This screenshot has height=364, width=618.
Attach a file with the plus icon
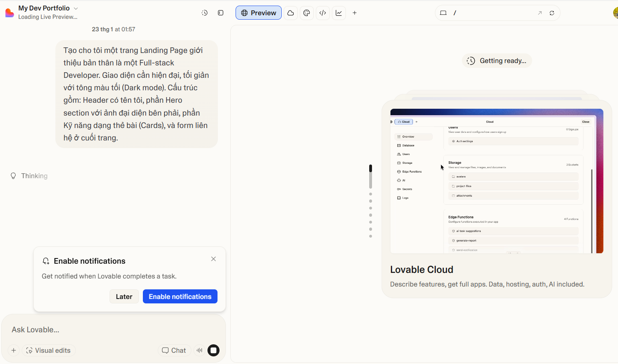[x=13, y=350]
